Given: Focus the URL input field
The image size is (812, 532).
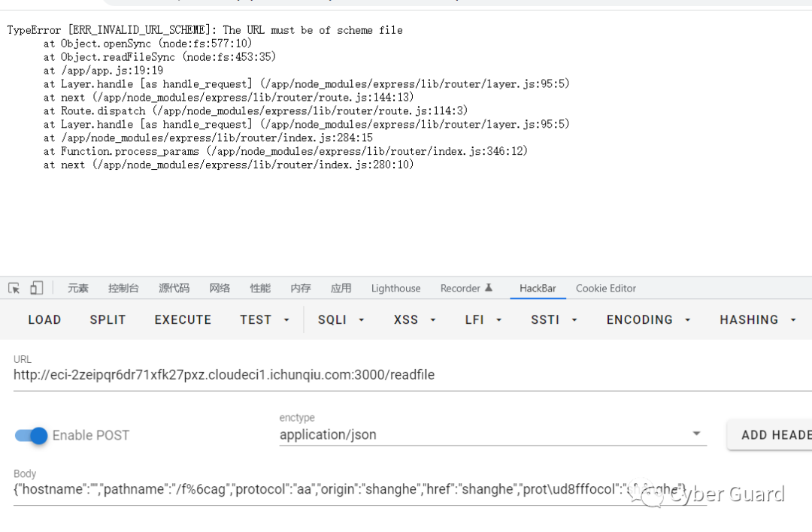Looking at the screenshot, I should 412,375.
